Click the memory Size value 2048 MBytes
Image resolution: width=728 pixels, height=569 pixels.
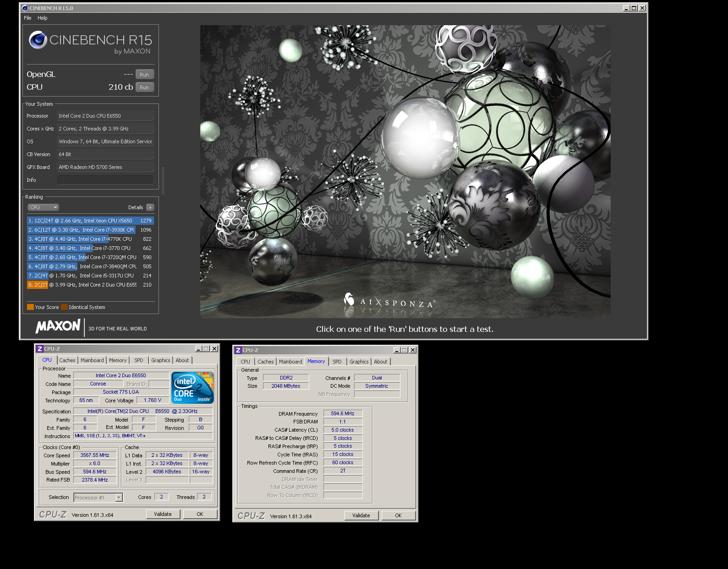pos(286,386)
